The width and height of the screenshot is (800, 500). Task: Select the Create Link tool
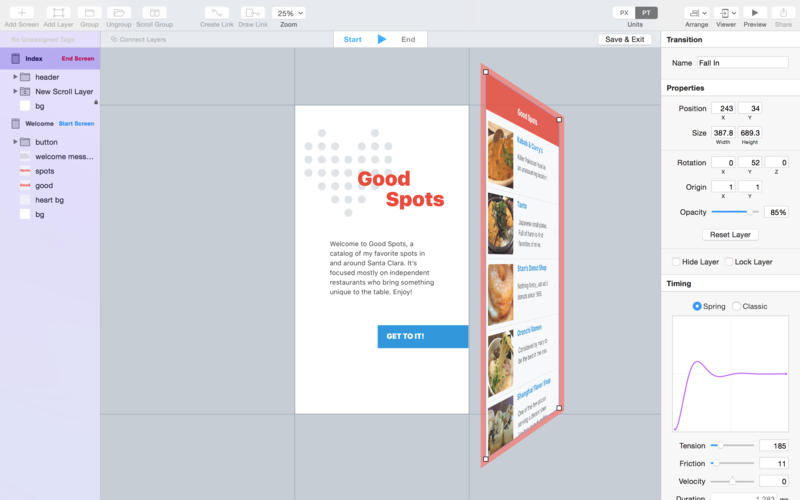pos(216,13)
